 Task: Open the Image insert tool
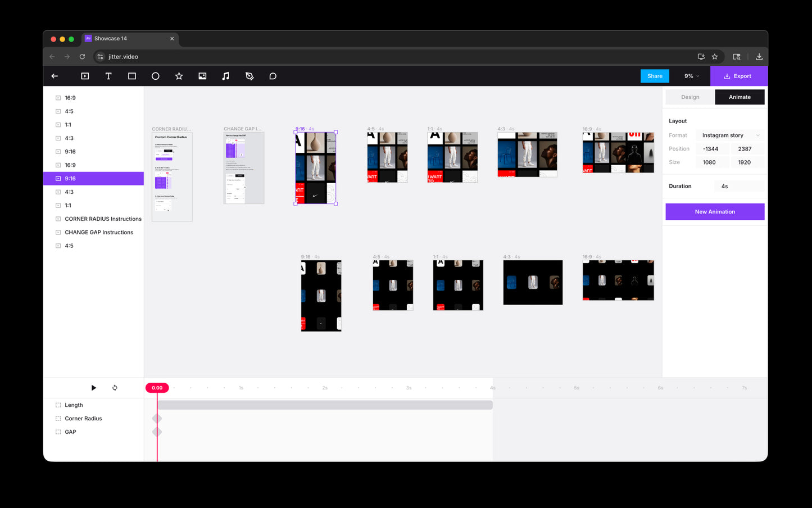tap(202, 76)
